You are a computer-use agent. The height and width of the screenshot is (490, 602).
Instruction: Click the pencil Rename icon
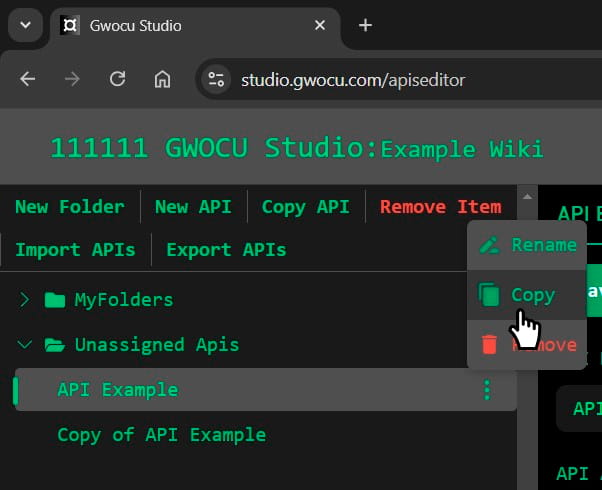coord(489,245)
